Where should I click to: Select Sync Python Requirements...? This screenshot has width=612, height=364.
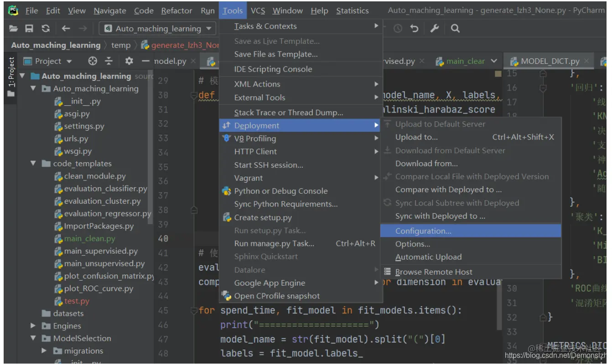pos(301,204)
